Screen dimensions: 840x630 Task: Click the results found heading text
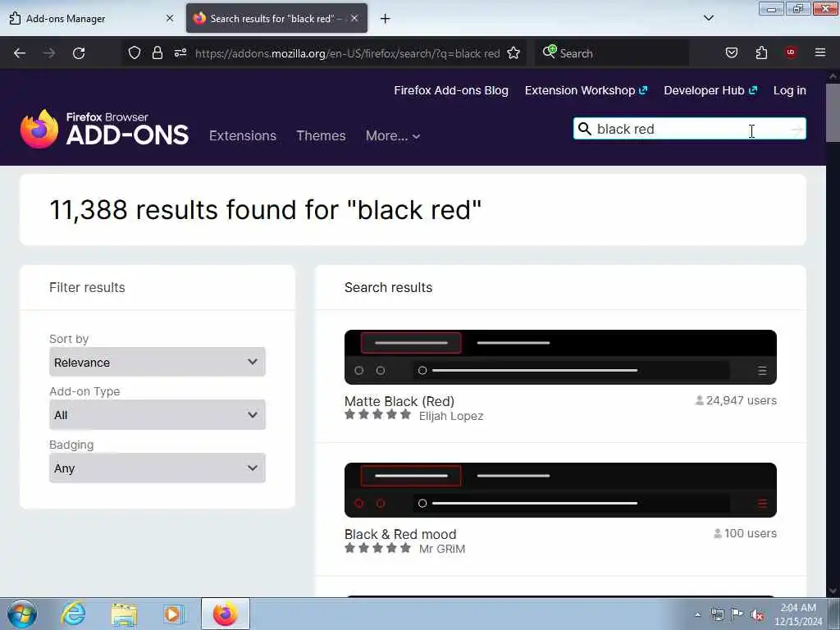pyautogui.click(x=266, y=209)
